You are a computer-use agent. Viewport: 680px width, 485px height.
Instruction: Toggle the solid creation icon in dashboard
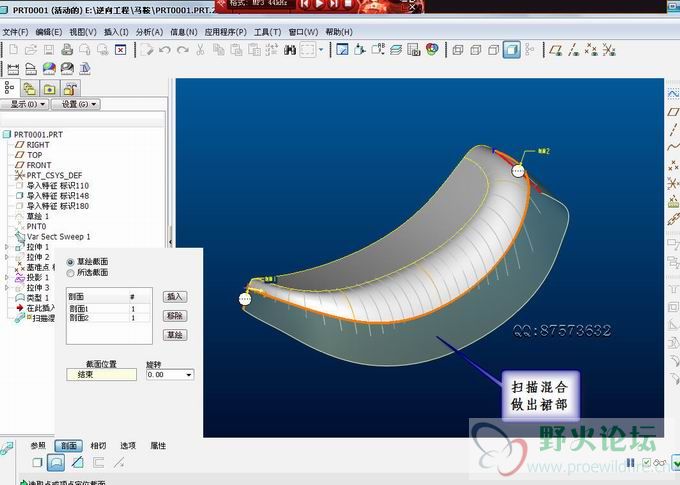coord(37,462)
